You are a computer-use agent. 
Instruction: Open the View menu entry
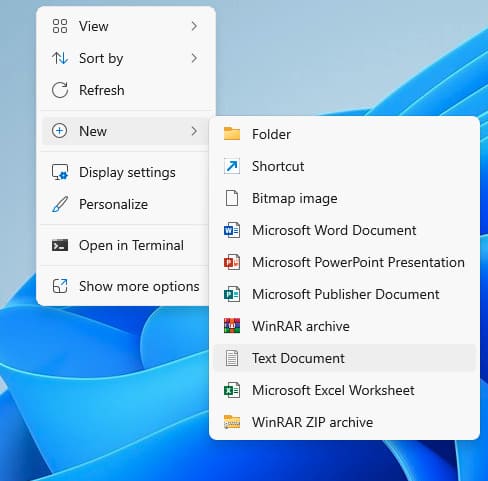coord(126,26)
